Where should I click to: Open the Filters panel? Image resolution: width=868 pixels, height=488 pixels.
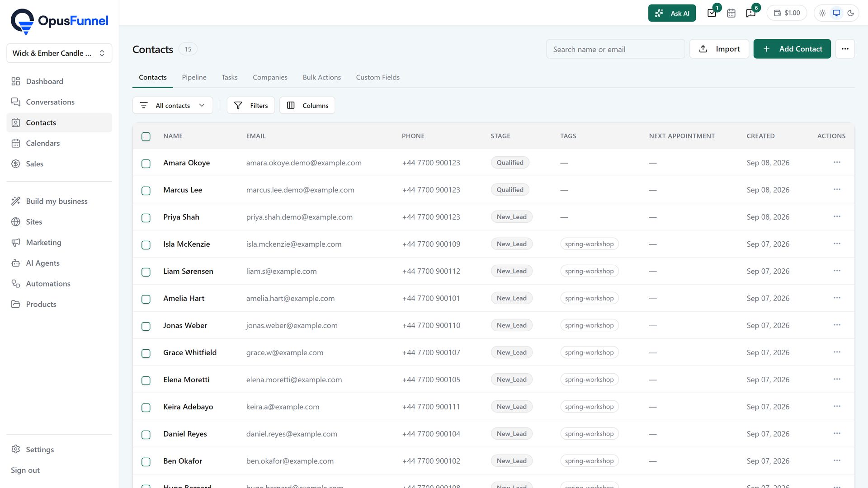point(251,105)
